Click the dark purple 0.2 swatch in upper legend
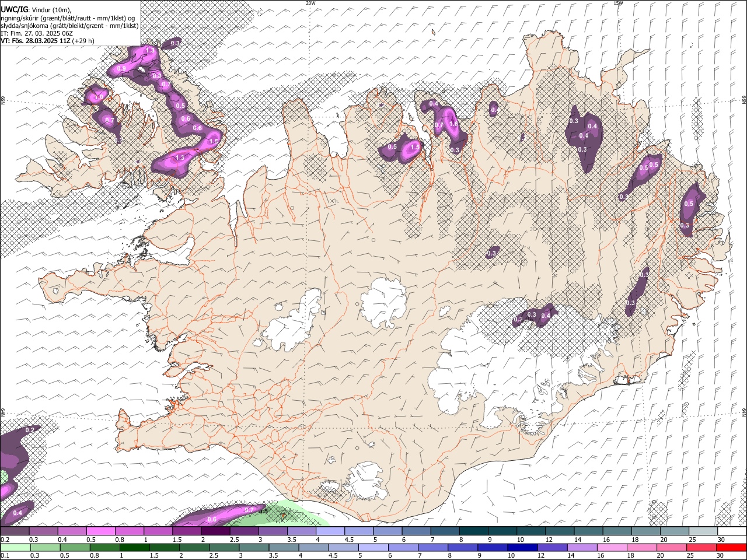 15,531
